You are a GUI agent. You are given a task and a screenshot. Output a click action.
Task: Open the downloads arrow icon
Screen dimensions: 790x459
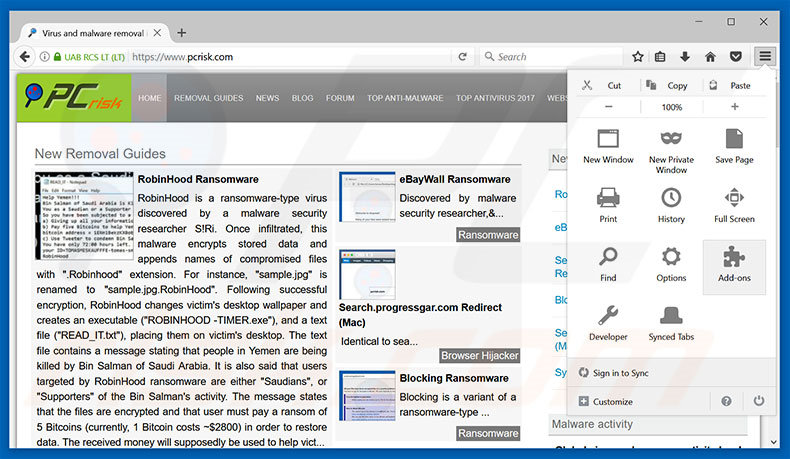[685, 56]
